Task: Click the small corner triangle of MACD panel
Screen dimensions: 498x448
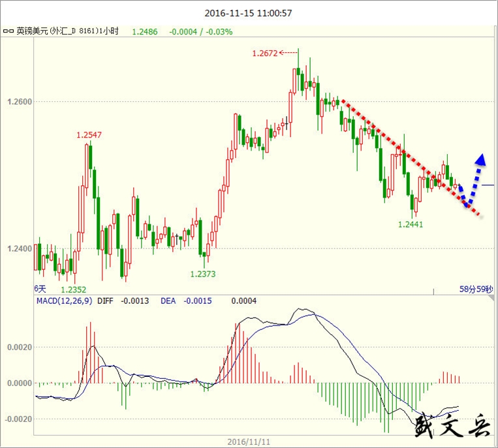Action: [492, 299]
